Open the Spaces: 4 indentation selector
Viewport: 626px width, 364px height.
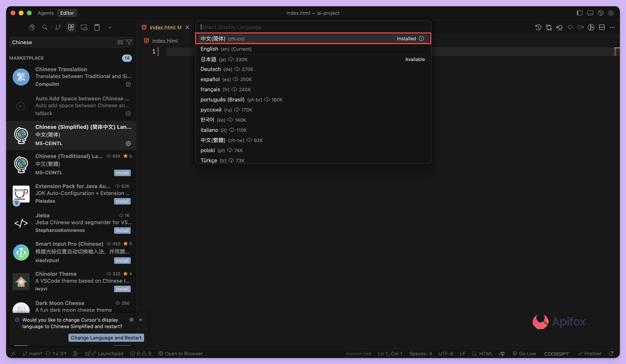coord(420,353)
